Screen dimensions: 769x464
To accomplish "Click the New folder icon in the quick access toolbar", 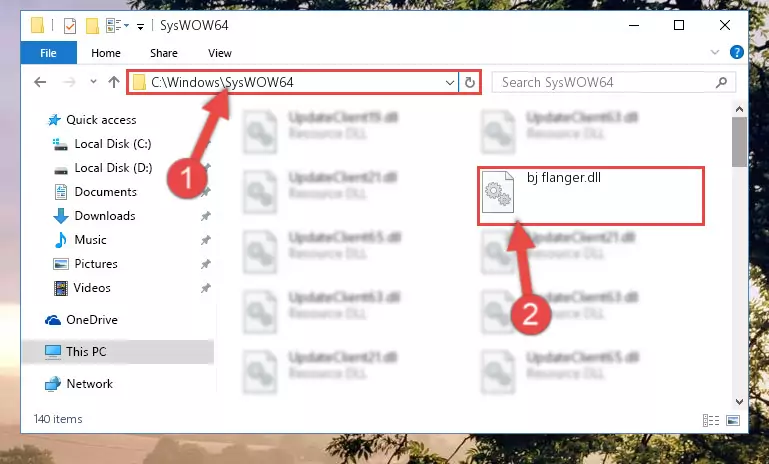I will (x=92, y=26).
